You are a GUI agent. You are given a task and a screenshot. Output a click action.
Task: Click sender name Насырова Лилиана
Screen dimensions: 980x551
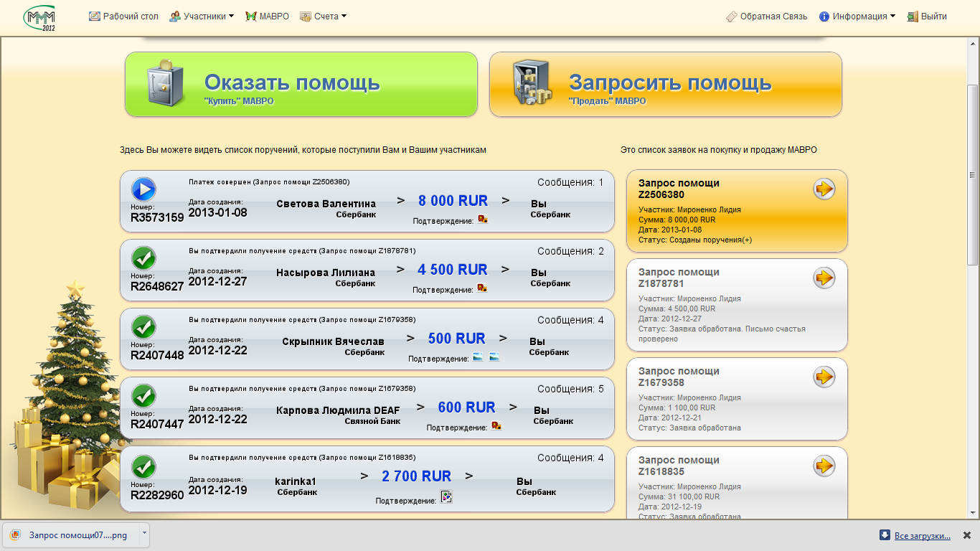tap(326, 273)
